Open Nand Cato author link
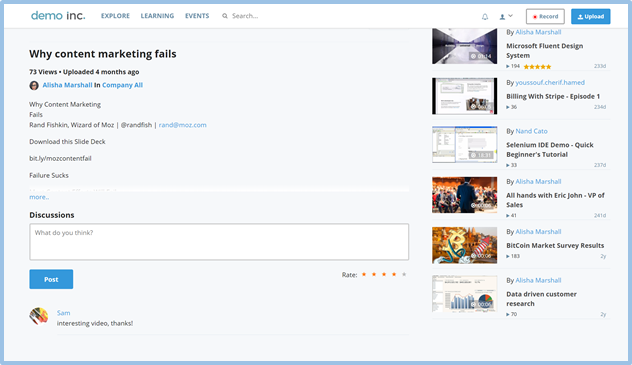This screenshot has width=632, height=365. tap(531, 131)
